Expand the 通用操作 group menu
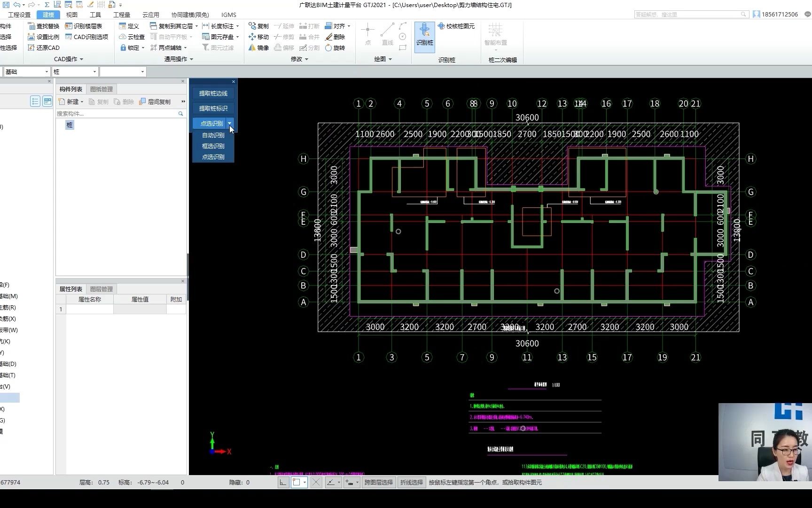812x508 pixels. [179, 59]
